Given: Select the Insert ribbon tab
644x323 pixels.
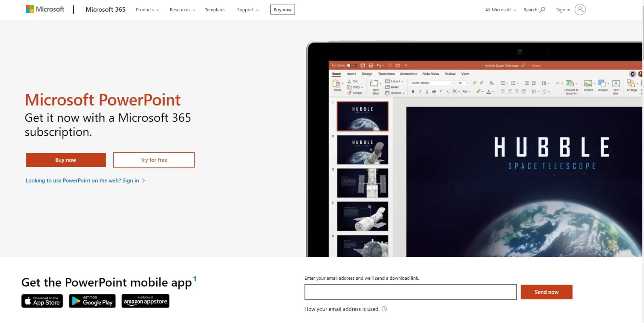Looking at the screenshot, I should [x=351, y=74].
